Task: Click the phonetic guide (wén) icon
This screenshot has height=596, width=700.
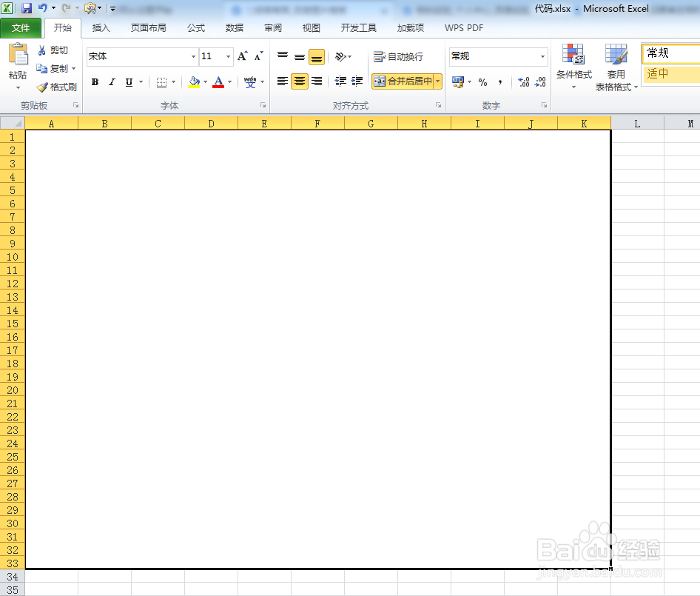Action: coord(250,82)
